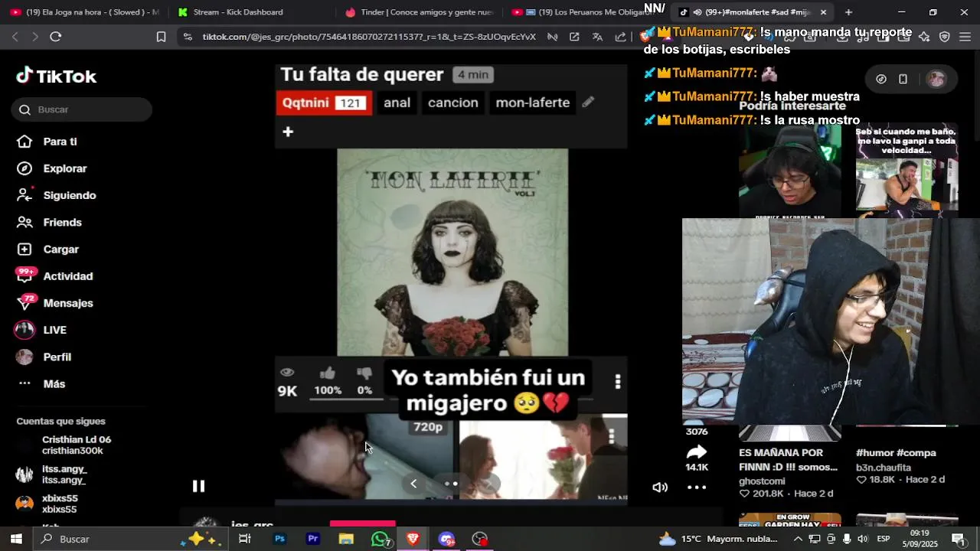Open the Explorar compass icon in sidebar

pos(24,168)
